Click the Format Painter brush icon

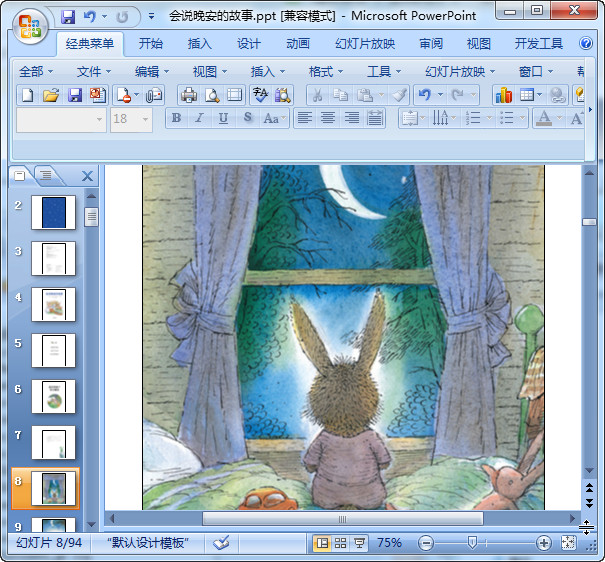[399, 95]
